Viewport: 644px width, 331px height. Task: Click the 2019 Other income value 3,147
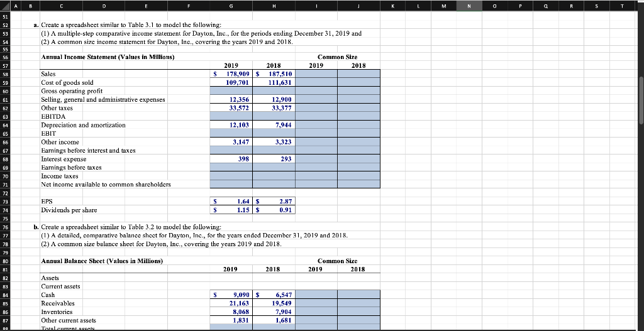click(x=231, y=142)
